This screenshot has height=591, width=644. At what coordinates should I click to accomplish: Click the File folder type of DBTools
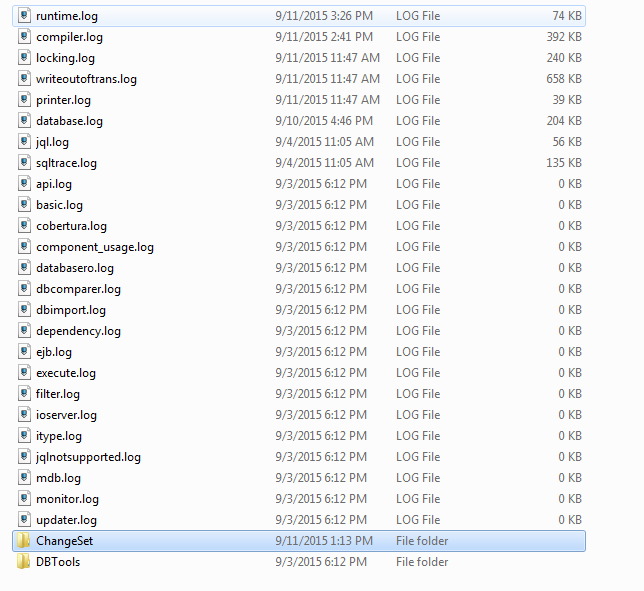pyautogui.click(x=422, y=562)
